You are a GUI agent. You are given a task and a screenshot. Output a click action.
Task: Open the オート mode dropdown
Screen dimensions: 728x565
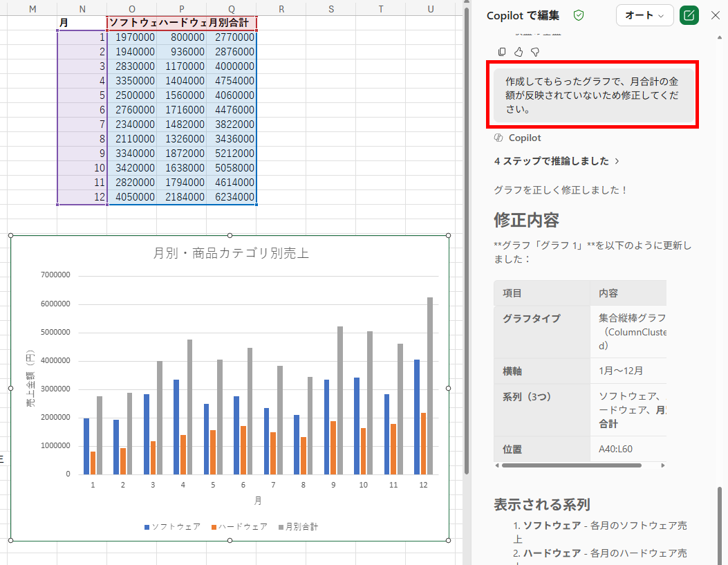click(x=644, y=15)
